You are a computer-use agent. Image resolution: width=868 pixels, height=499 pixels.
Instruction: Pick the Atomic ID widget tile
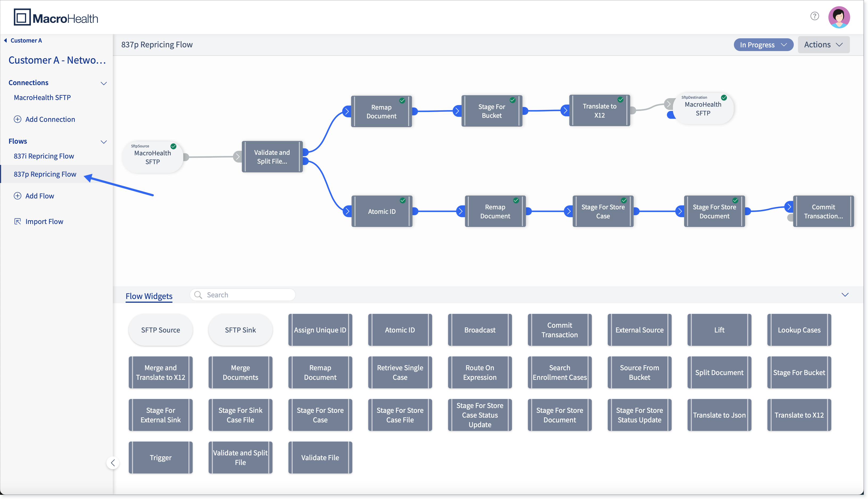400,330
